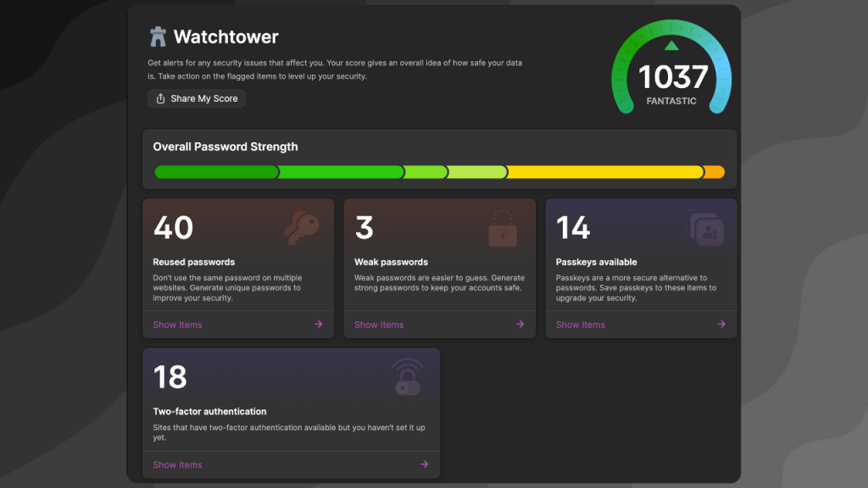Open Show Items under Reused passwords
868x488 pixels.
click(177, 324)
